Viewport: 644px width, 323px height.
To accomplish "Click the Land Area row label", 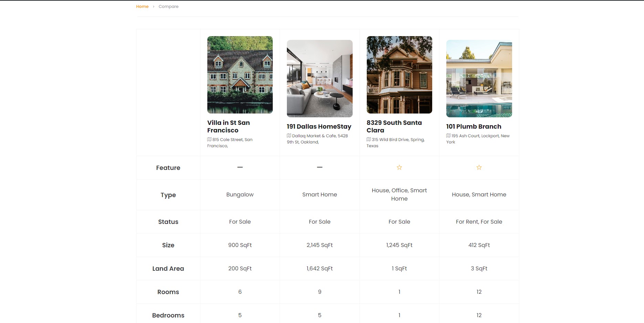I will coord(168,269).
